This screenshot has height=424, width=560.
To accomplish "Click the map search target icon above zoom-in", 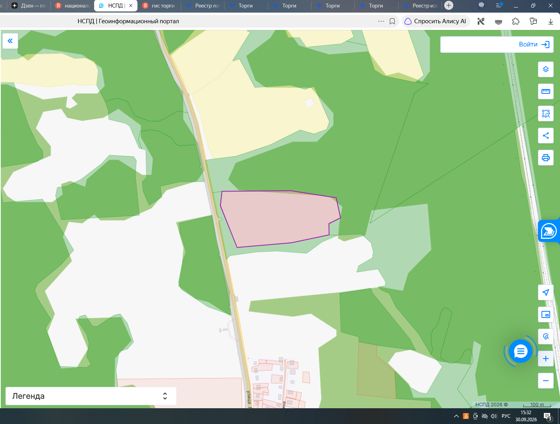I will (x=545, y=336).
